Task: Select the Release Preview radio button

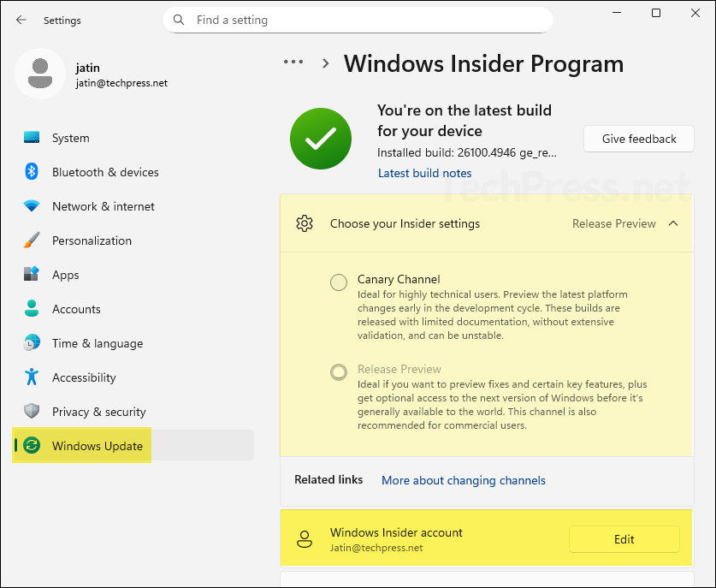Action: (339, 372)
